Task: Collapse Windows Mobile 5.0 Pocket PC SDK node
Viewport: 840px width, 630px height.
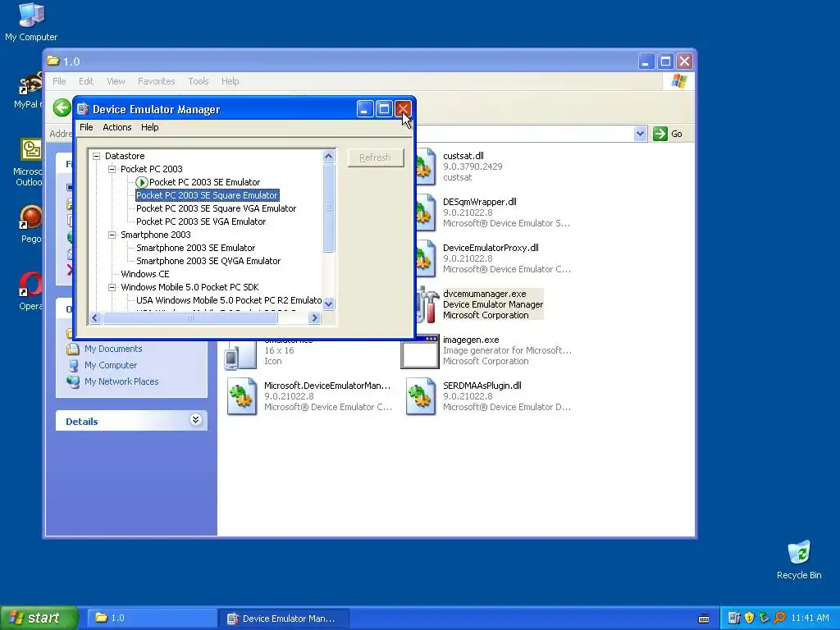Action: point(112,287)
